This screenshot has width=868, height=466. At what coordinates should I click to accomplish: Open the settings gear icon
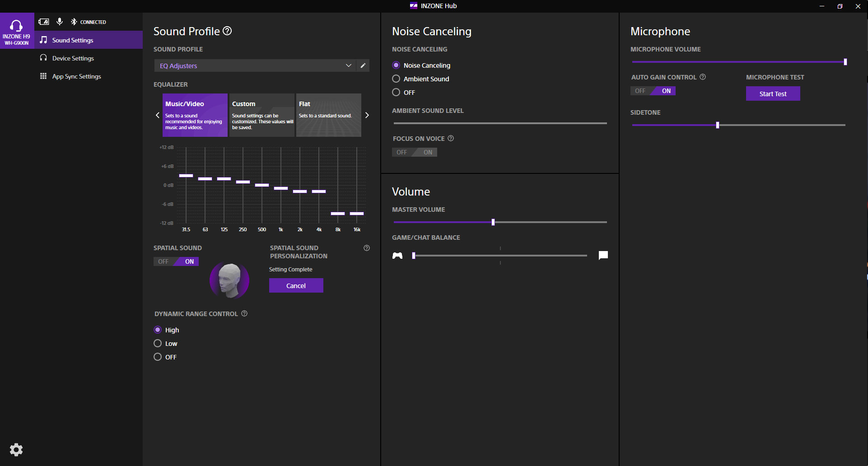pyautogui.click(x=16, y=449)
